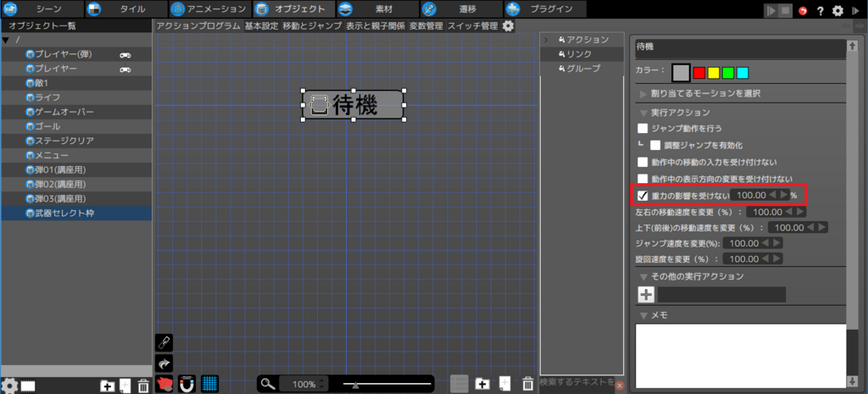This screenshot has width=868, height=394.
Task: Expand 割り当てるモーションを選択 section
Action: 643,94
